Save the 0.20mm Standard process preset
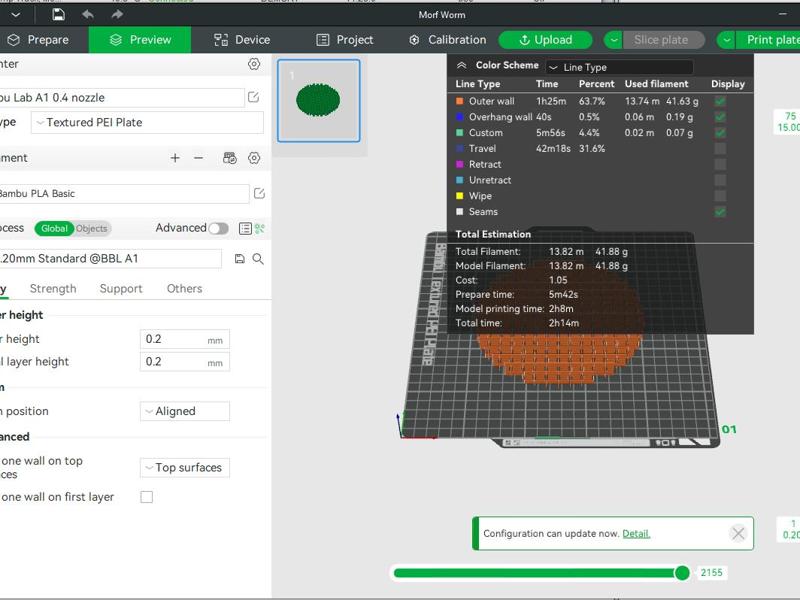 [x=239, y=259]
